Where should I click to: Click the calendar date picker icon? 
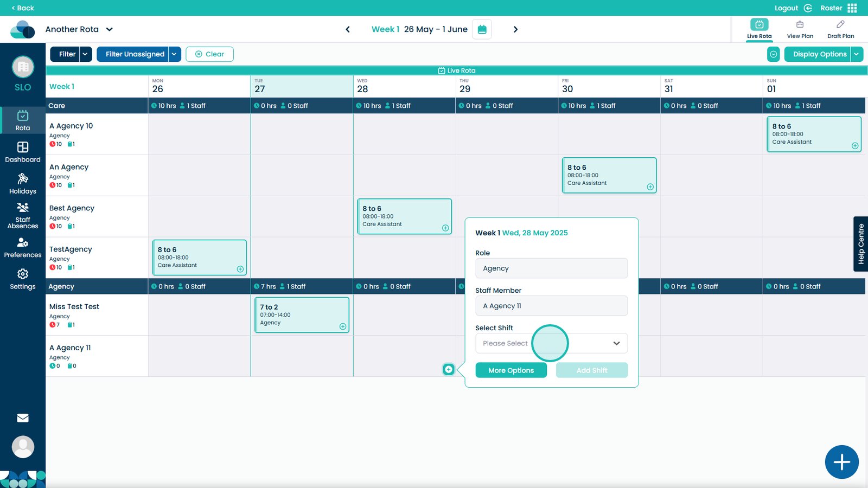click(482, 29)
